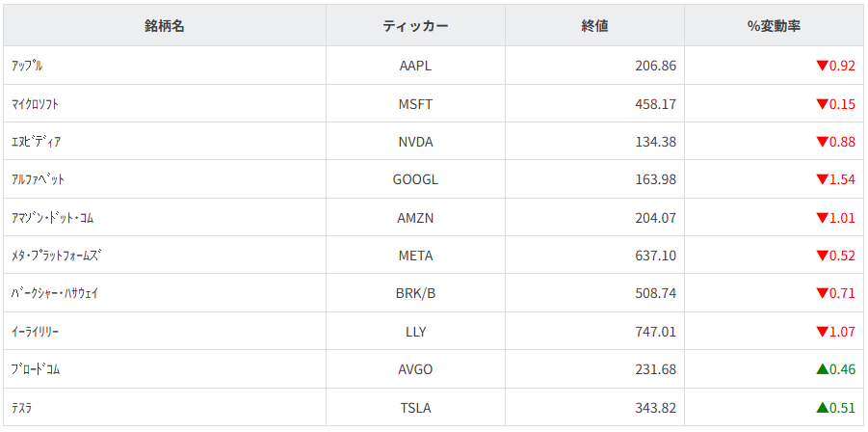This screenshot has height=432, width=868.
Task: Click the red down arrow beside 0.52
Action: 822,256
